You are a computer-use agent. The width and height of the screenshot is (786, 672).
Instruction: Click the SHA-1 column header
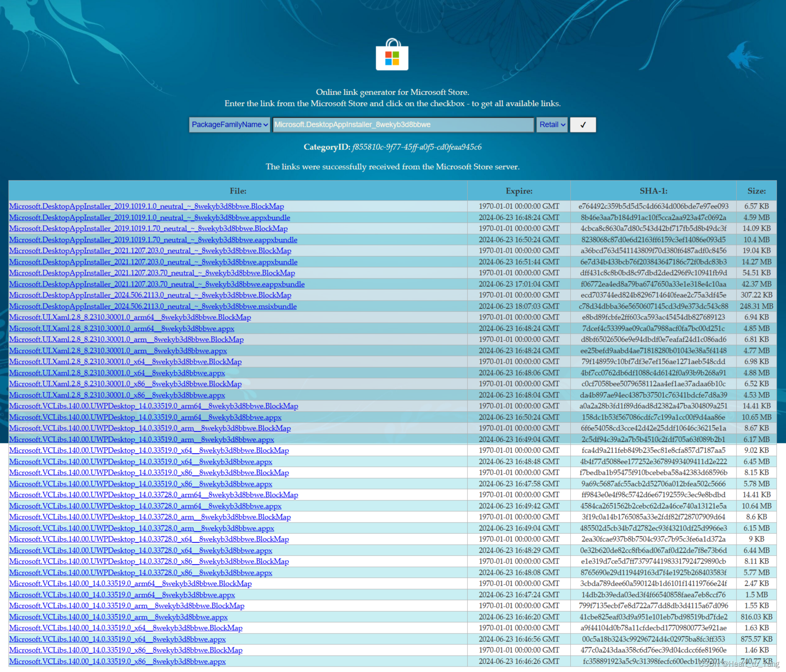[x=653, y=191]
